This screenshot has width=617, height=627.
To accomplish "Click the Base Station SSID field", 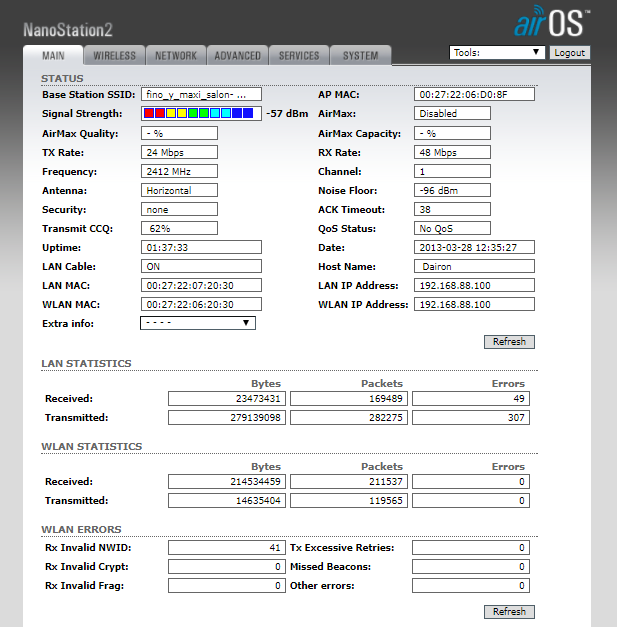I will point(202,94).
